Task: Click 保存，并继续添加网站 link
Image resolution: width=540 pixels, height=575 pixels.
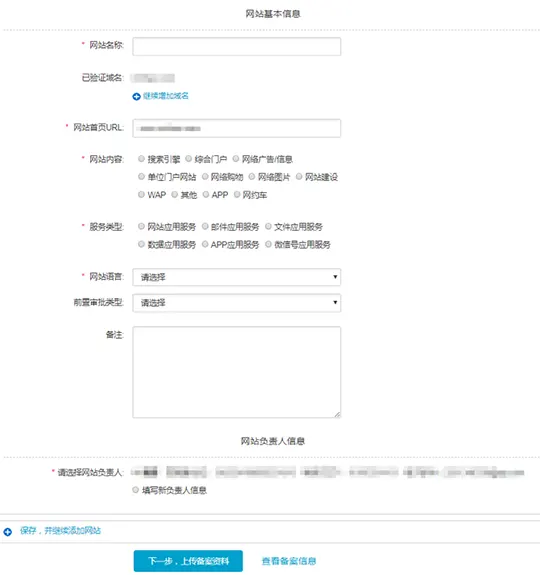Action: click(60, 531)
